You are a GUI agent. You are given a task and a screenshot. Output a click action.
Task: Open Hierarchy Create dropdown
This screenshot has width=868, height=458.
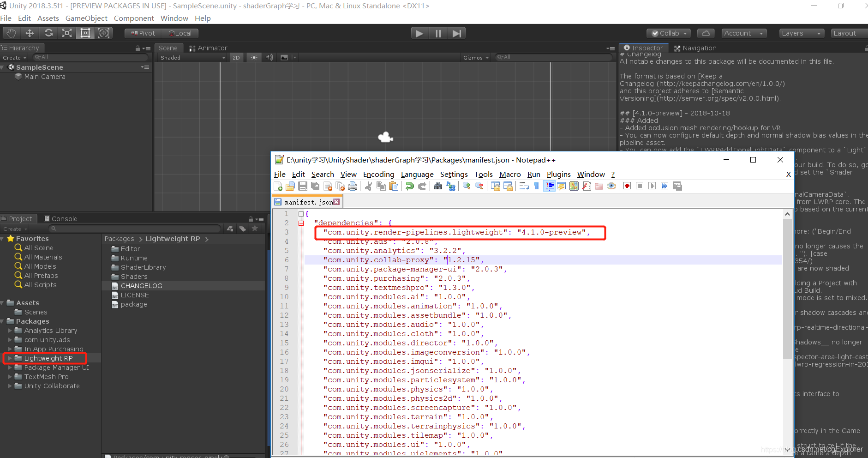[14, 58]
